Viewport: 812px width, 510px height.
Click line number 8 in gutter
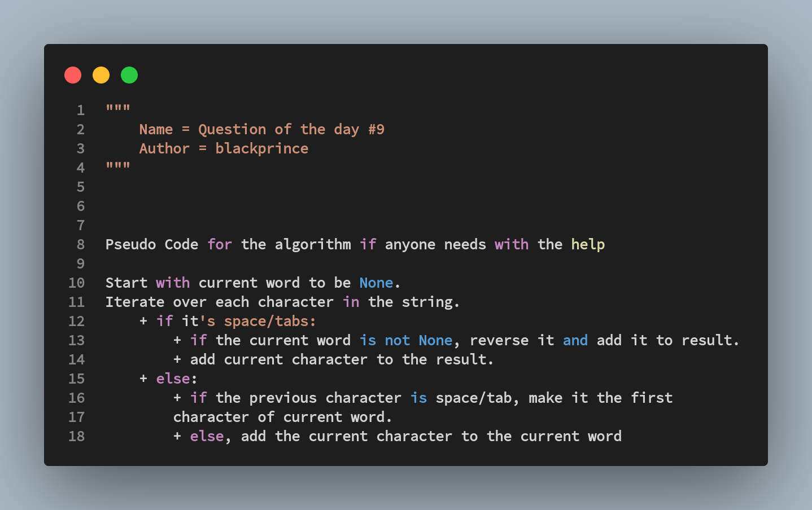coord(81,244)
